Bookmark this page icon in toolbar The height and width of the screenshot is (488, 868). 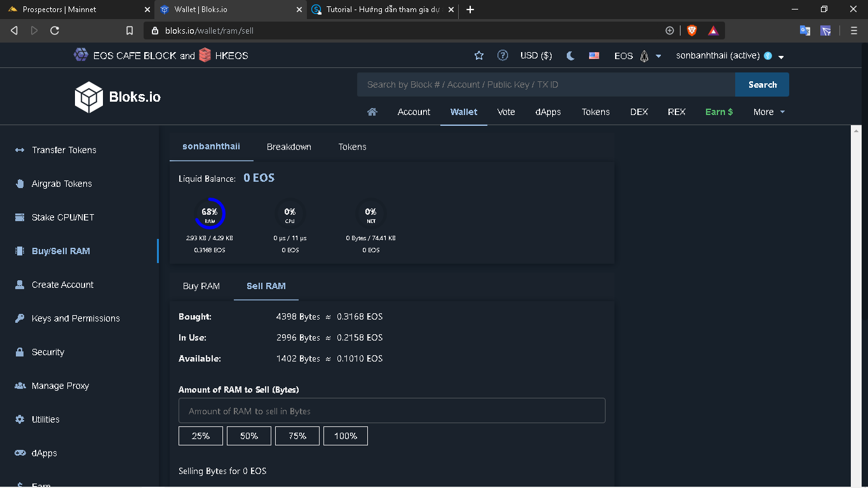(x=130, y=30)
